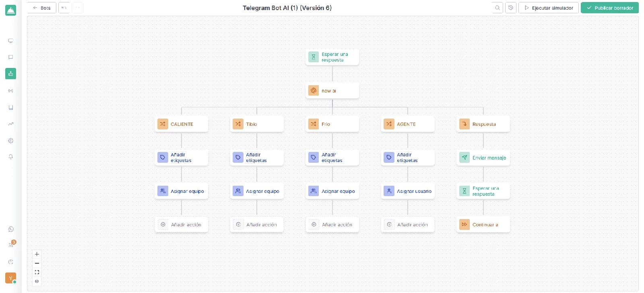
Task: Open the version history clock button
Action: [511, 8]
